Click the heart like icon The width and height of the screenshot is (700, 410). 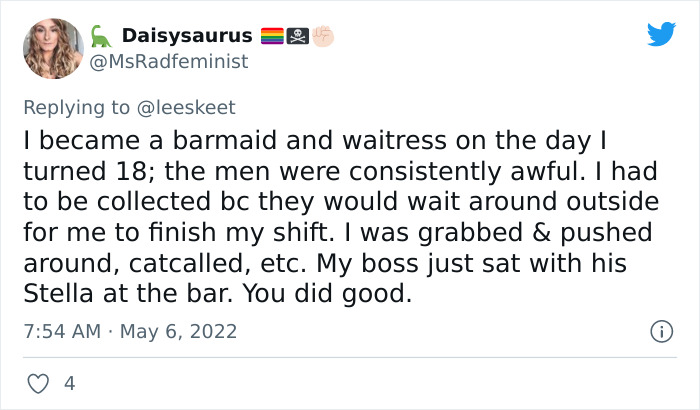tap(38, 384)
